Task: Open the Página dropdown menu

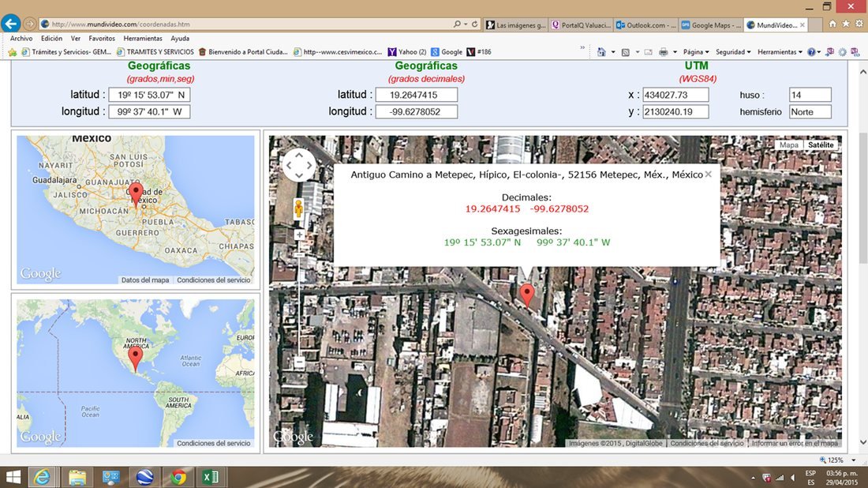Action: [696, 52]
